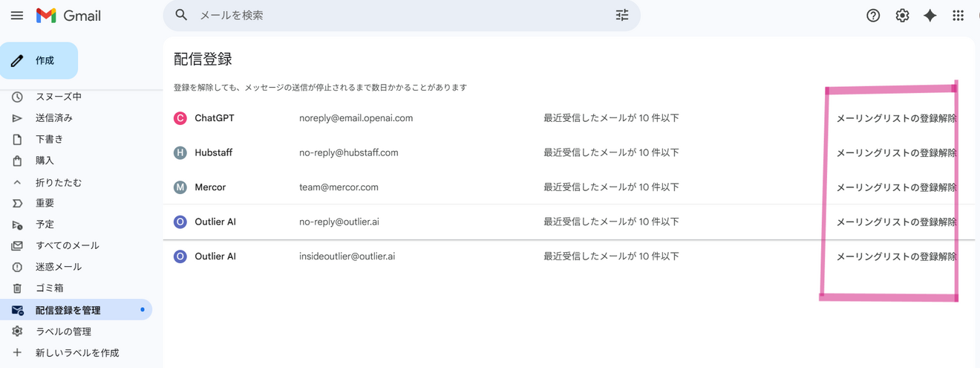Click the ChatGPT sender name
This screenshot has width=980, height=368.
(x=215, y=118)
